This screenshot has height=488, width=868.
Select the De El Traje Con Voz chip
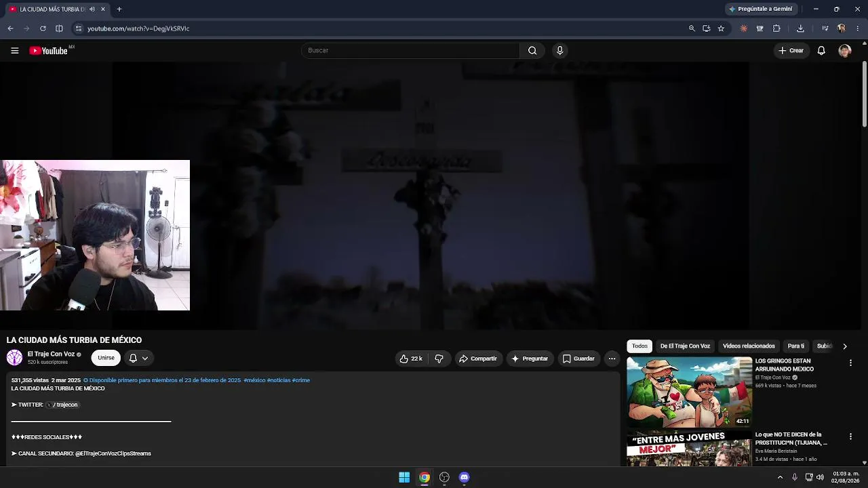coord(685,346)
